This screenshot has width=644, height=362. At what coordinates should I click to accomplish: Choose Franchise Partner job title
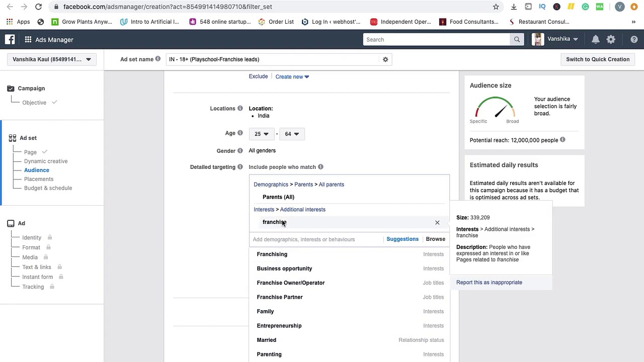coord(349,297)
